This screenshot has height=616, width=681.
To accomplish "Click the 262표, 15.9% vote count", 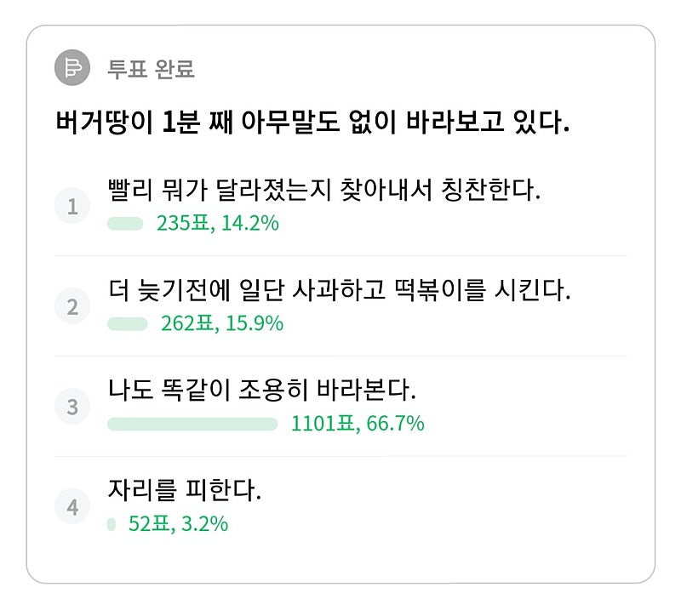I will point(222,324).
